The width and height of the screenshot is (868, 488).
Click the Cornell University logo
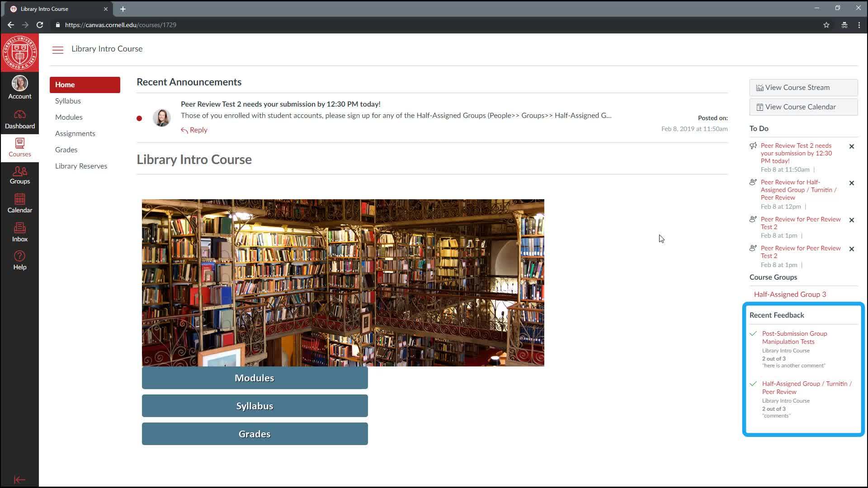[20, 51]
